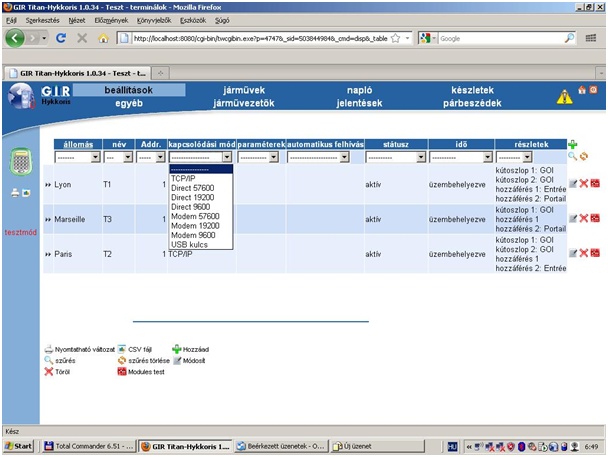Viewport: 608px width, 457px height.
Task: Open the párbeszédek navigation tab
Action: (472, 103)
